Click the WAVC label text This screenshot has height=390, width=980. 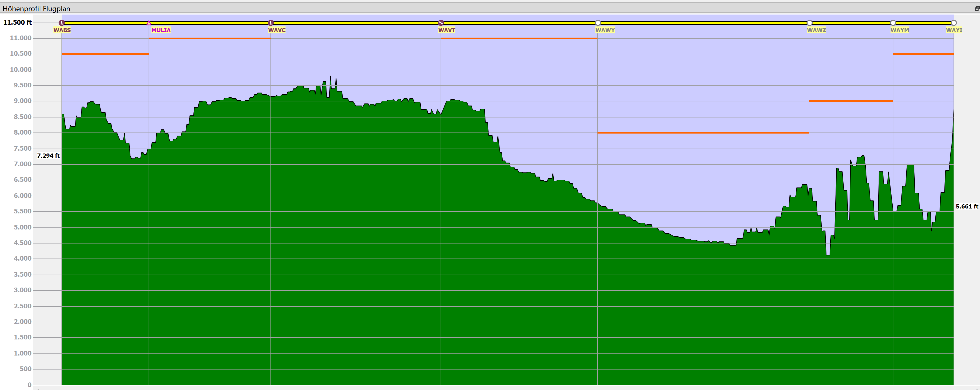[x=277, y=30]
